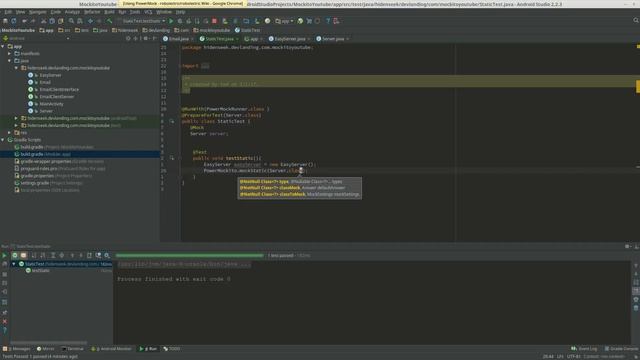Switch to the Email.java editor tab
Screen dimensions: 640x360
[178, 39]
